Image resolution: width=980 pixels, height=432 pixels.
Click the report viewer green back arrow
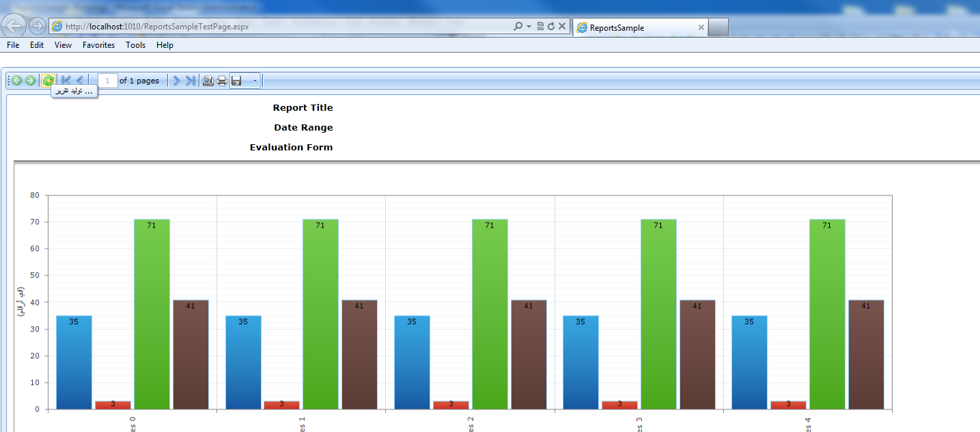coord(16,81)
